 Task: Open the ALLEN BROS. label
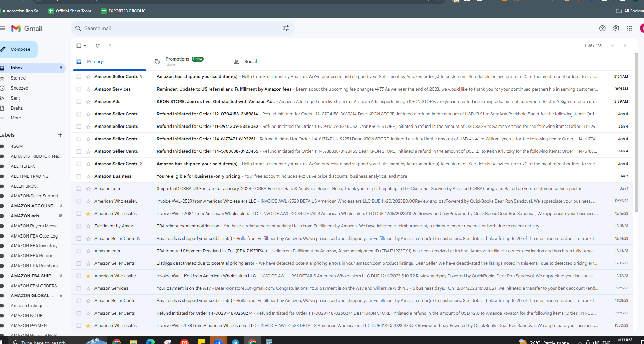click(24, 186)
